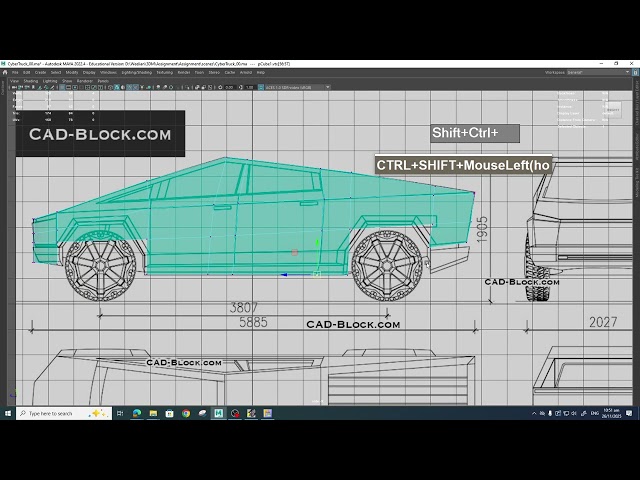This screenshot has width=640, height=480.
Task: Click the Exposure reset icon
Action: click(x=220, y=87)
